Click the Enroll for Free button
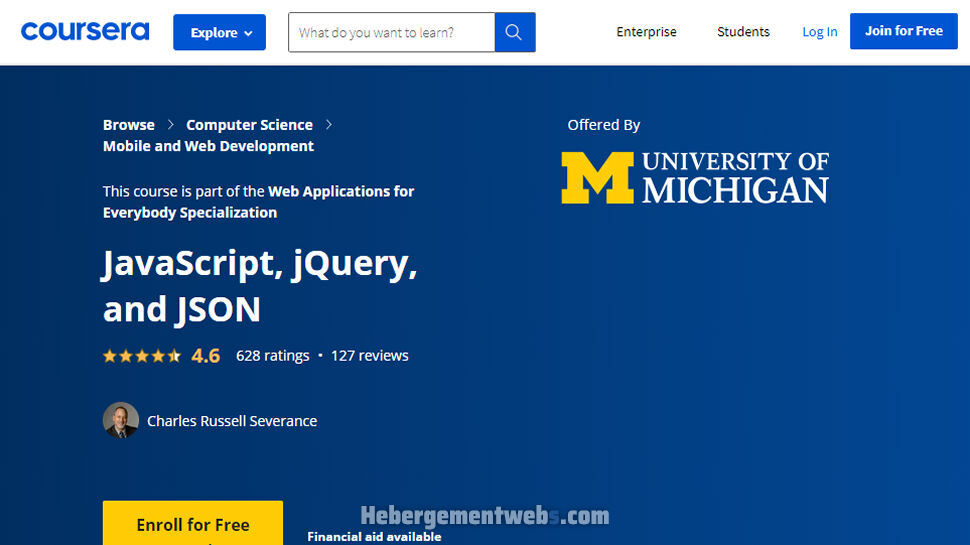This screenshot has height=545, width=970. point(193,524)
